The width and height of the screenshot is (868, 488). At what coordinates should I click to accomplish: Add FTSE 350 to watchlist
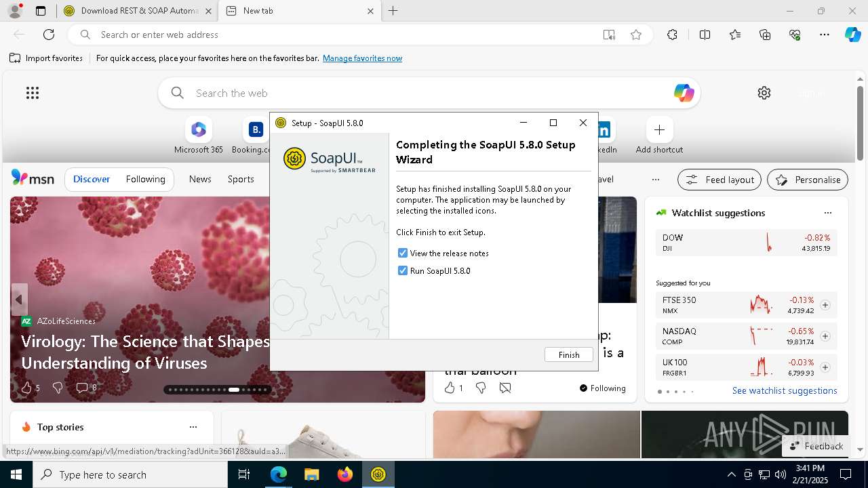pos(825,305)
